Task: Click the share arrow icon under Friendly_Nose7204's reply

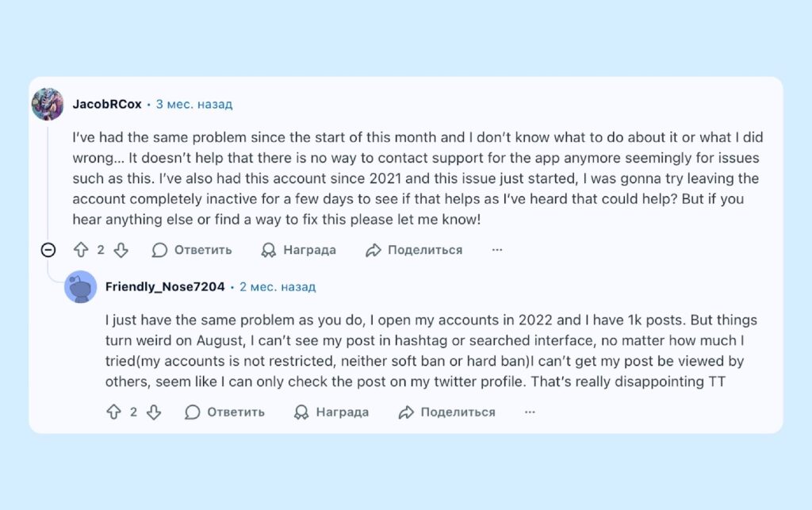Action: [x=406, y=412]
